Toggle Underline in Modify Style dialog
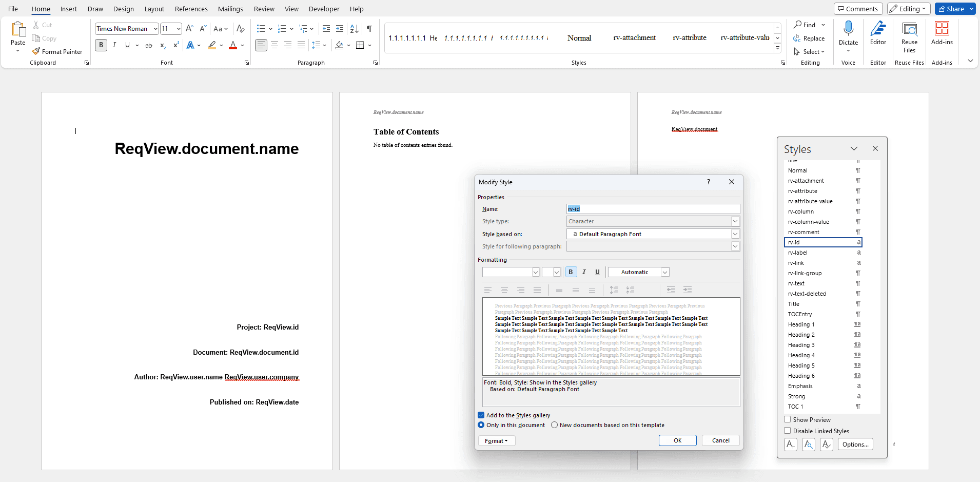 [597, 272]
